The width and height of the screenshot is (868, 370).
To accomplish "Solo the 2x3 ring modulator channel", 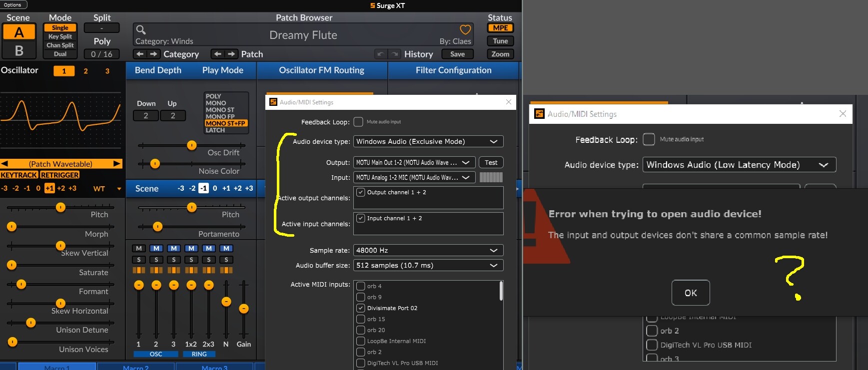I will [x=208, y=260].
